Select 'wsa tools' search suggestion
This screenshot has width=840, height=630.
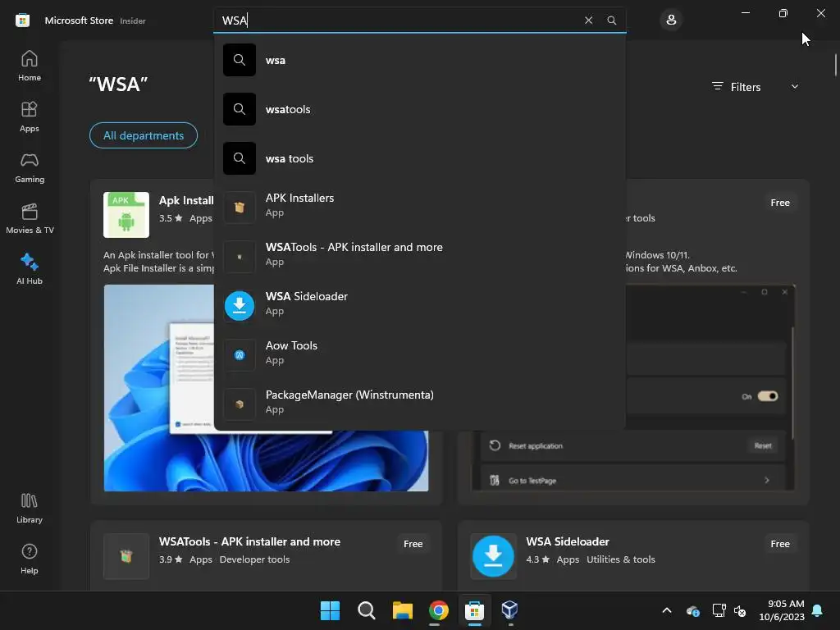pyautogui.click(x=419, y=158)
